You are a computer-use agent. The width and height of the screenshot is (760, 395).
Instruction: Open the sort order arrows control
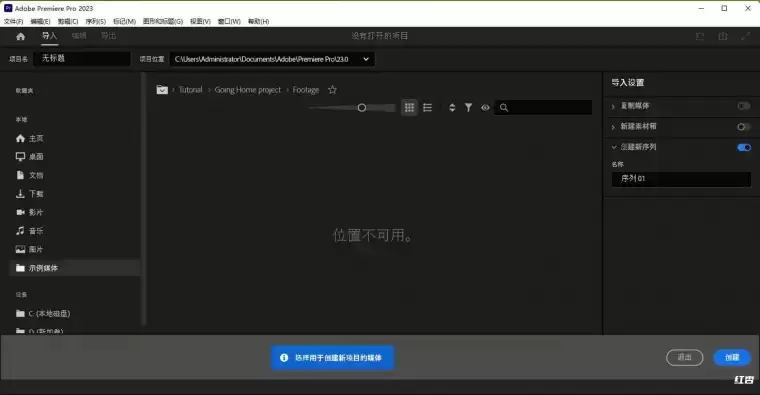[452, 108]
